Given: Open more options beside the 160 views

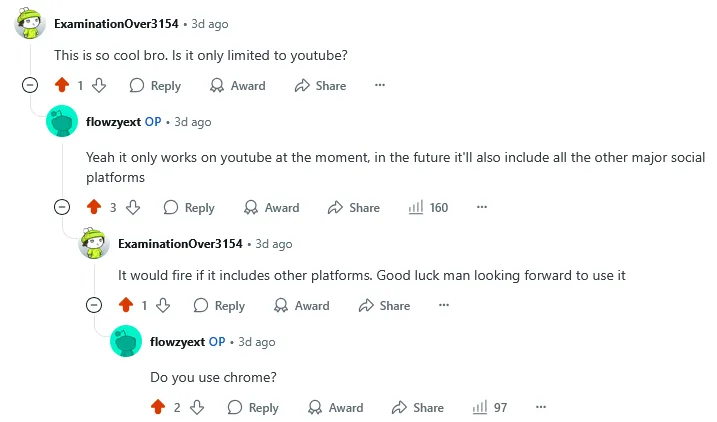Looking at the screenshot, I should point(482,207).
